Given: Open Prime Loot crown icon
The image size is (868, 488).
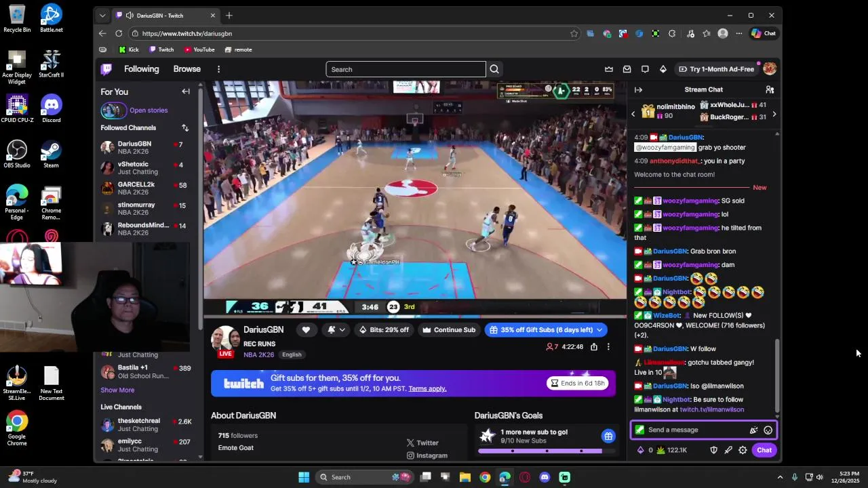Looking at the screenshot, I should tap(609, 69).
